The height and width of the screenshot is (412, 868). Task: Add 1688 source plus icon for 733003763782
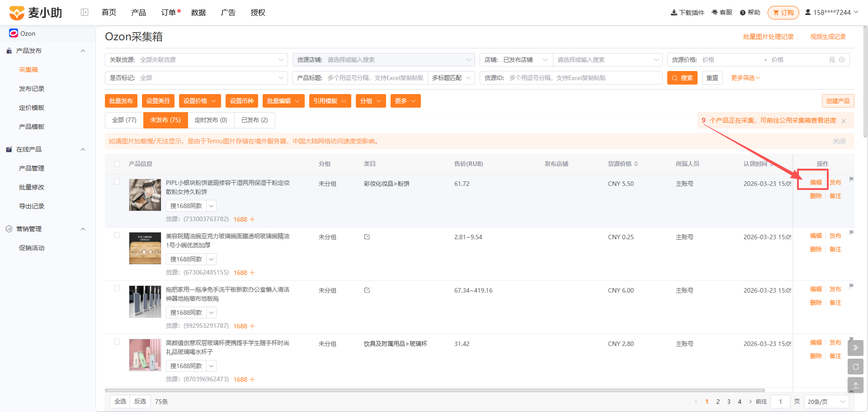pos(252,219)
